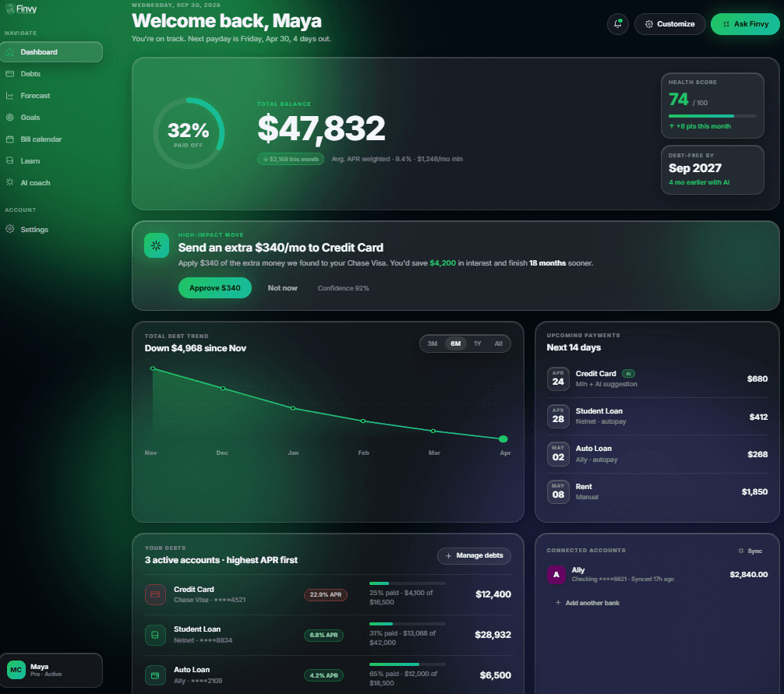This screenshot has height=694, width=784.
Task: Click the Nov data point on chart
Action: pyautogui.click(x=153, y=368)
